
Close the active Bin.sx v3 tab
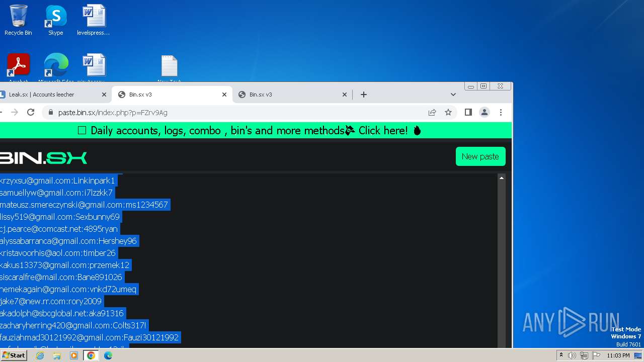[224, 95]
